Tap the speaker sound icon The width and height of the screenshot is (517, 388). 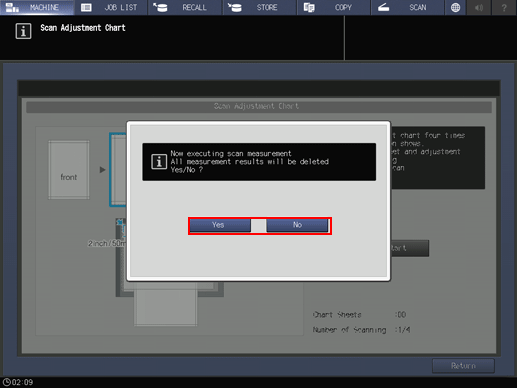[x=479, y=7]
